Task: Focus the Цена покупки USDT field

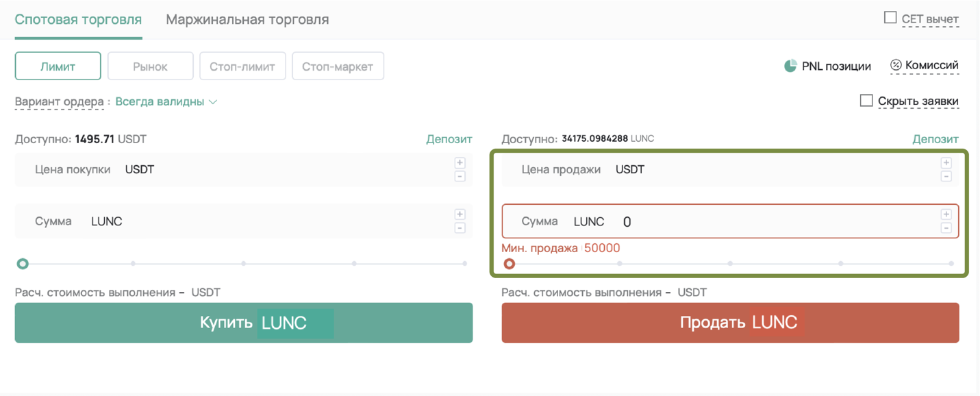Action: (244, 169)
